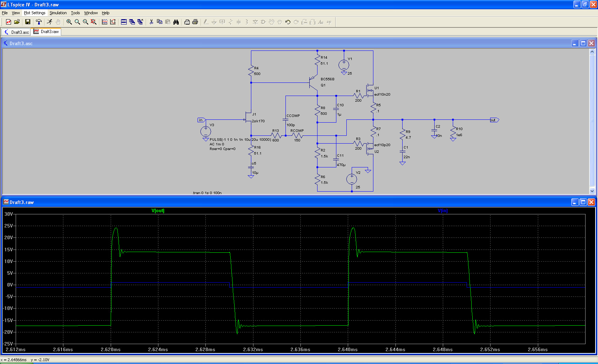Click the Paste clipboard icon
The width and height of the screenshot is (598, 364).
pyautogui.click(x=168, y=22)
